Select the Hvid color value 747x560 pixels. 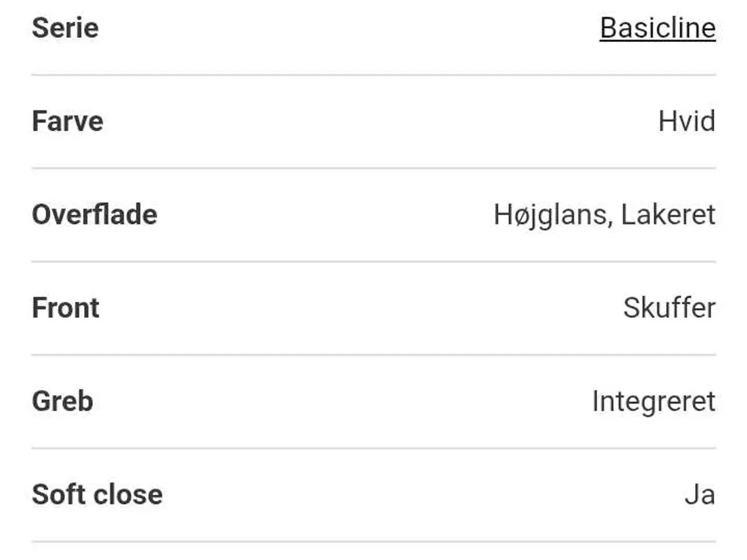tap(686, 121)
